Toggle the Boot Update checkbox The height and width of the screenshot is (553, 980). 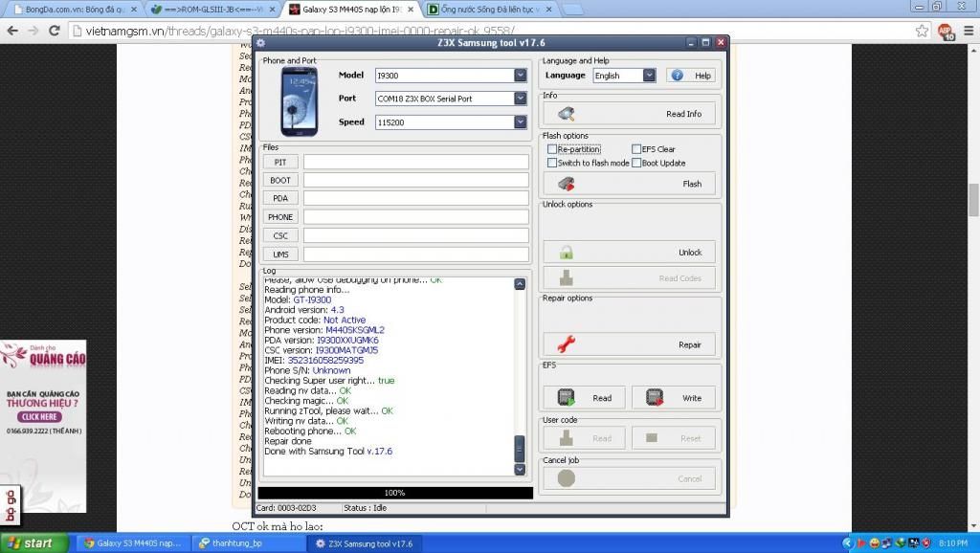(x=636, y=163)
